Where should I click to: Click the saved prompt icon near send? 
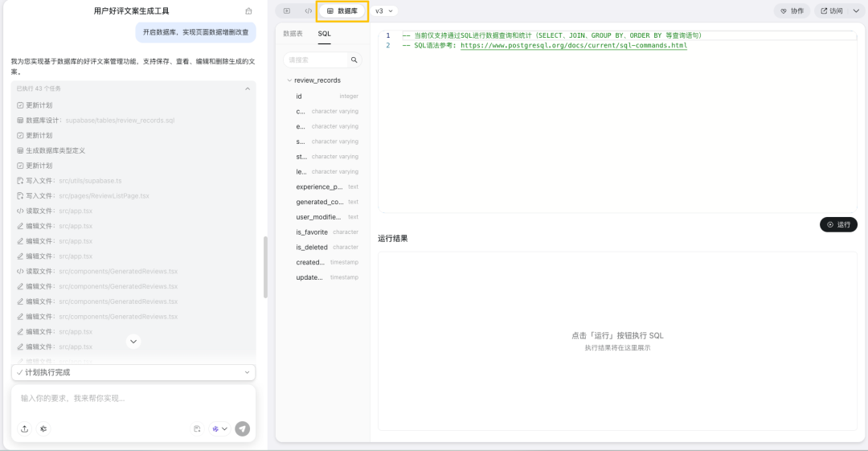(x=197, y=428)
